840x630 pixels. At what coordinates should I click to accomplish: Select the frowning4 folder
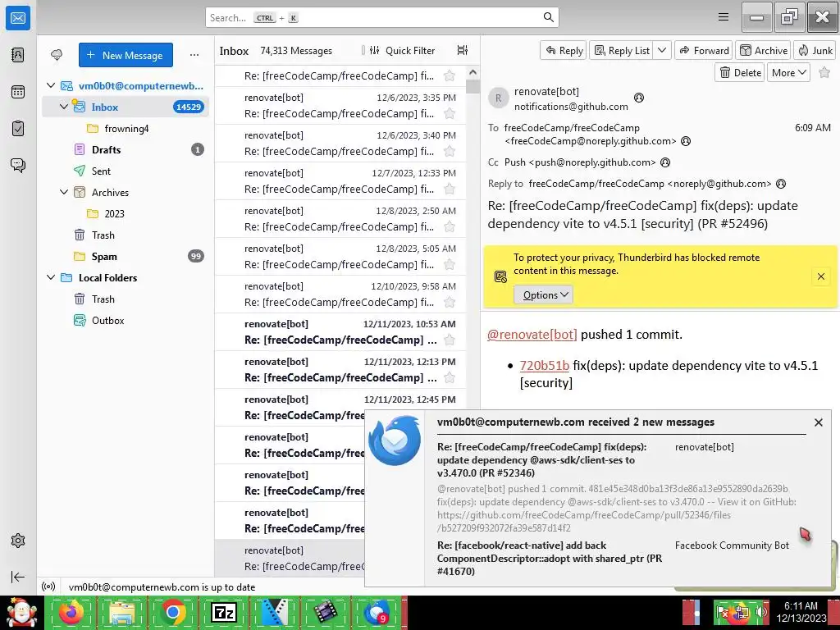click(x=126, y=129)
